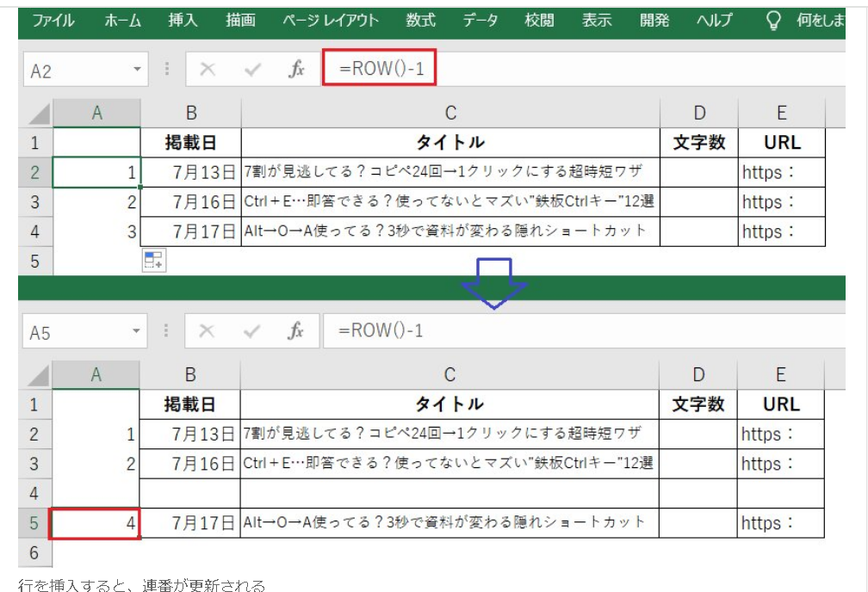This screenshot has height=592, width=868.
Task: Click cell A3 containing 2 in lower sheet
Action: (96, 464)
